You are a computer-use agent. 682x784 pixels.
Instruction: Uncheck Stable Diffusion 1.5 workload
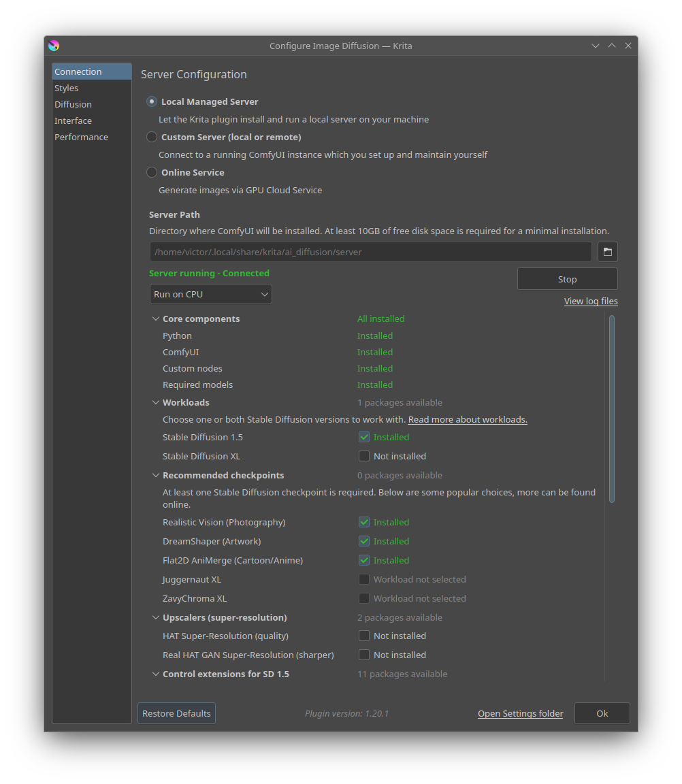(x=364, y=437)
